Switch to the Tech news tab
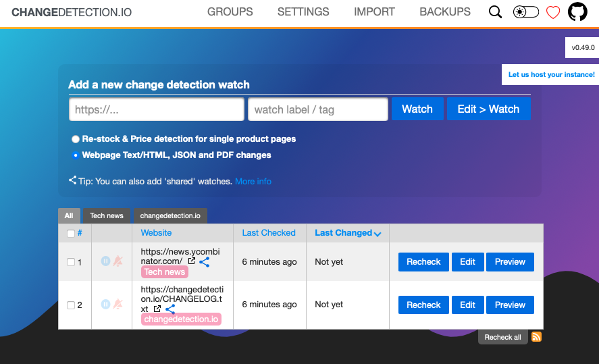The image size is (599, 364). point(107,216)
